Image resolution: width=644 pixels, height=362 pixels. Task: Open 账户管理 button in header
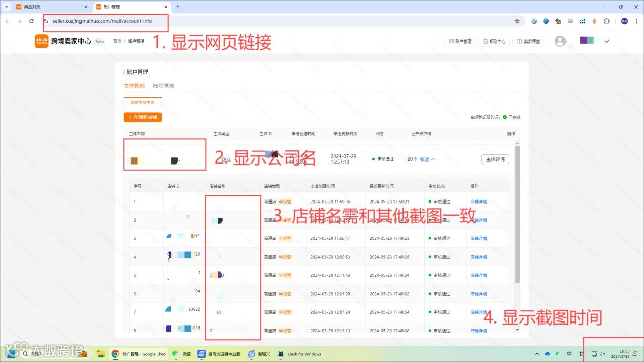460,42
